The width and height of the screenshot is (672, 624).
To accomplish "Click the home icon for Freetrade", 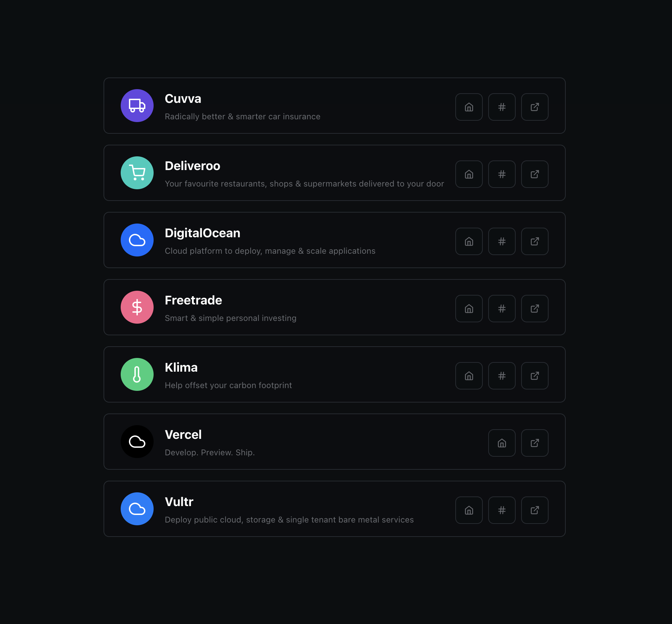I will (469, 308).
